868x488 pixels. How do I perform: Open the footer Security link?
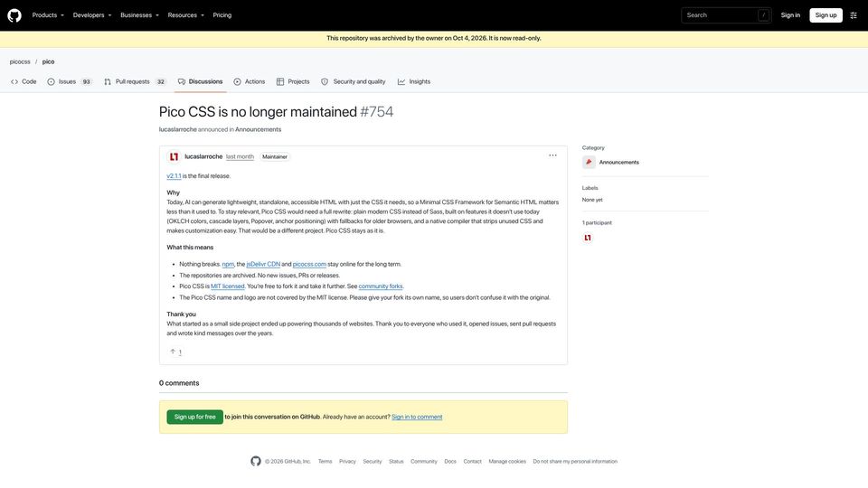pos(372,462)
